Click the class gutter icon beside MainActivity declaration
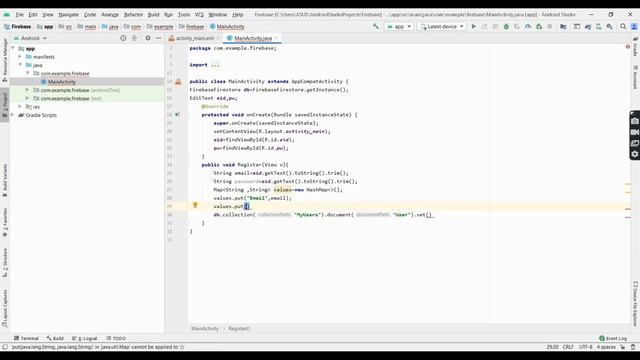 178,82
